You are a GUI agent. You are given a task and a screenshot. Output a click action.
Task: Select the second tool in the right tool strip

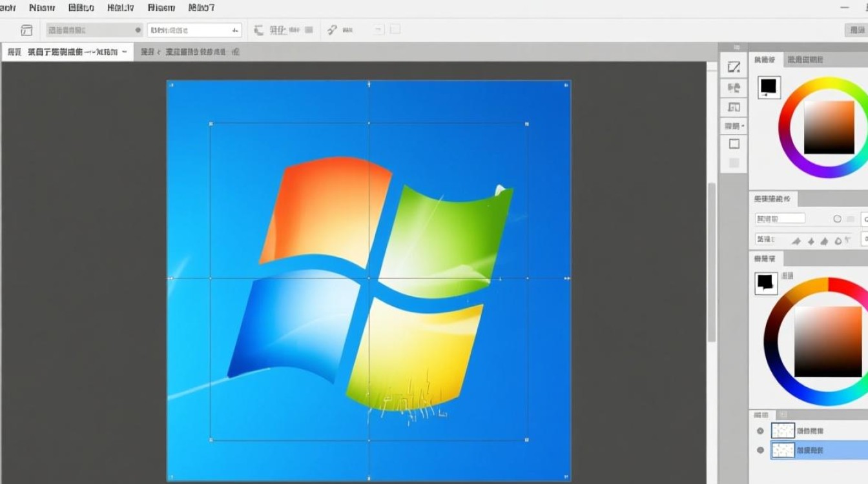click(734, 87)
